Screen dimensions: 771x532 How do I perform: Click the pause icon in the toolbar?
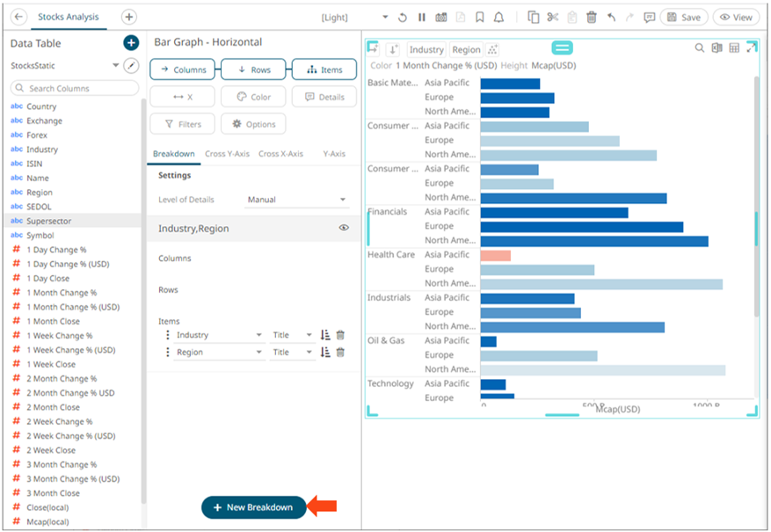pos(422,18)
